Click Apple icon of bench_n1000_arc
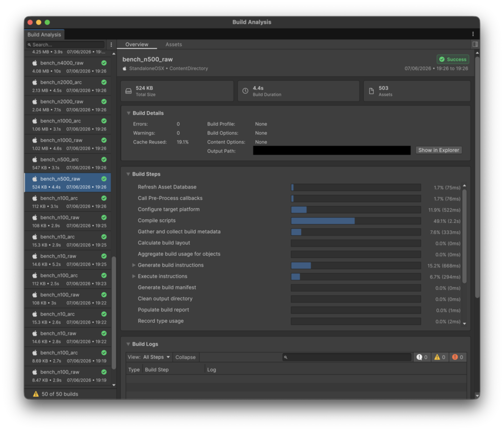Screen dimensions: 504x431 (35, 121)
